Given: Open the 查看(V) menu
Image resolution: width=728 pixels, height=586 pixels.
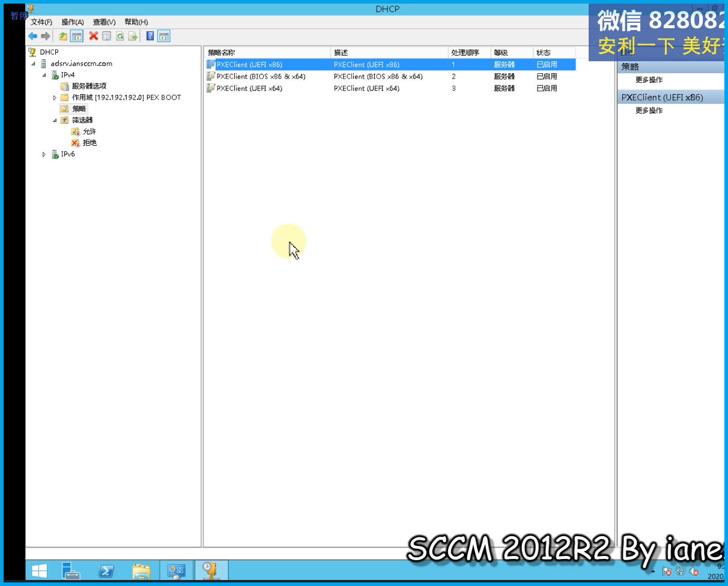Looking at the screenshot, I should pyautogui.click(x=104, y=22).
